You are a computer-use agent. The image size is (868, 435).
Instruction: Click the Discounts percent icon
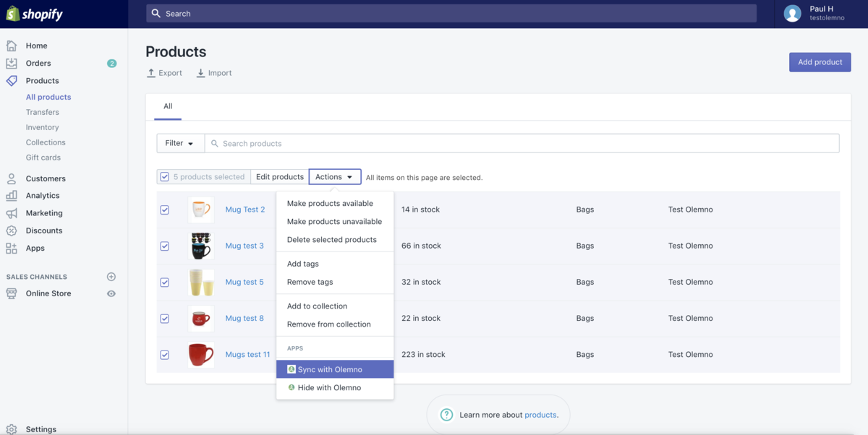pyautogui.click(x=12, y=231)
